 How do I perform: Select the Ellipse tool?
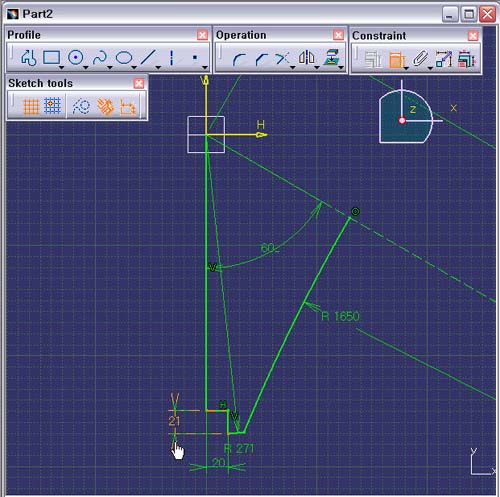pos(124,58)
